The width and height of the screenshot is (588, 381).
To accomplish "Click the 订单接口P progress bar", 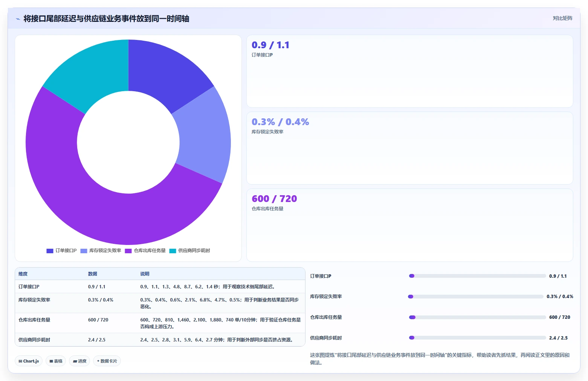I will pyautogui.click(x=477, y=276).
